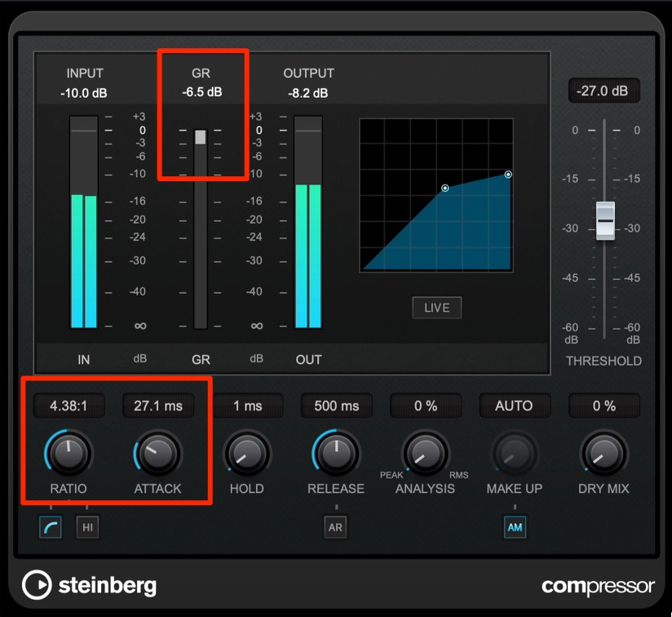Click the 1 ms hold value field
The image size is (672, 617).
pyautogui.click(x=248, y=406)
